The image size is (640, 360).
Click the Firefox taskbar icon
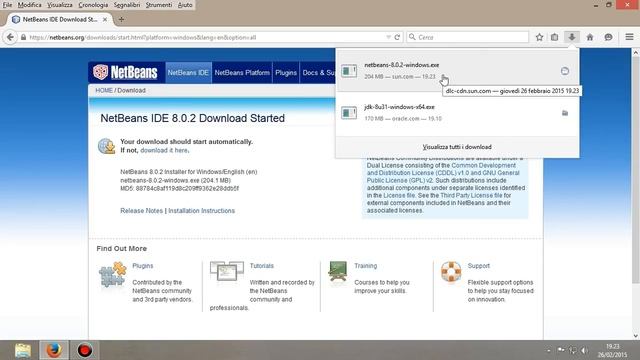(54, 350)
